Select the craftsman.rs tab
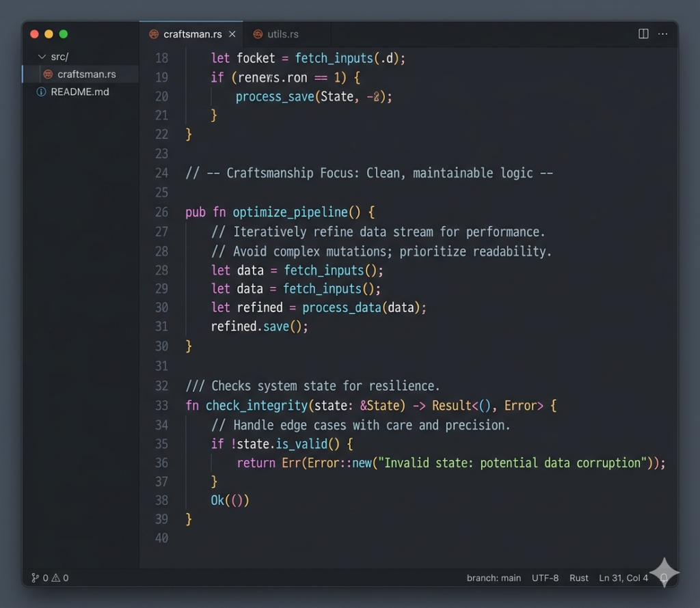This screenshot has height=608, width=700. 192,34
